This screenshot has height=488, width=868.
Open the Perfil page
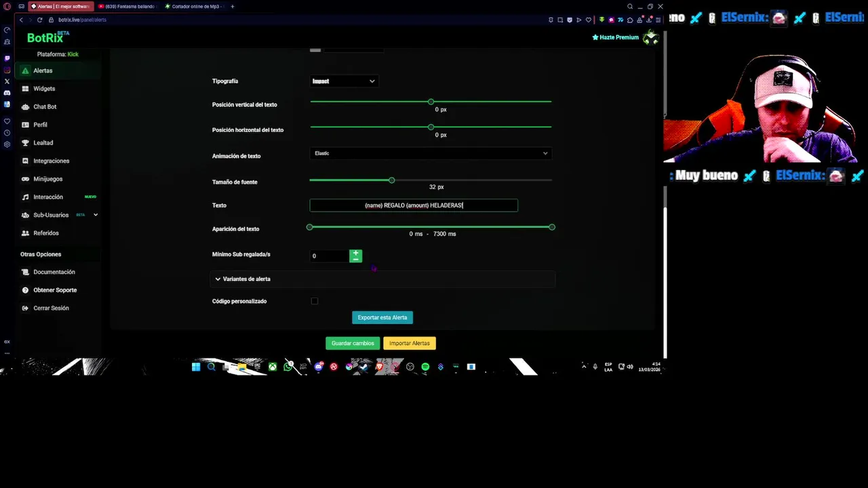pos(58,125)
